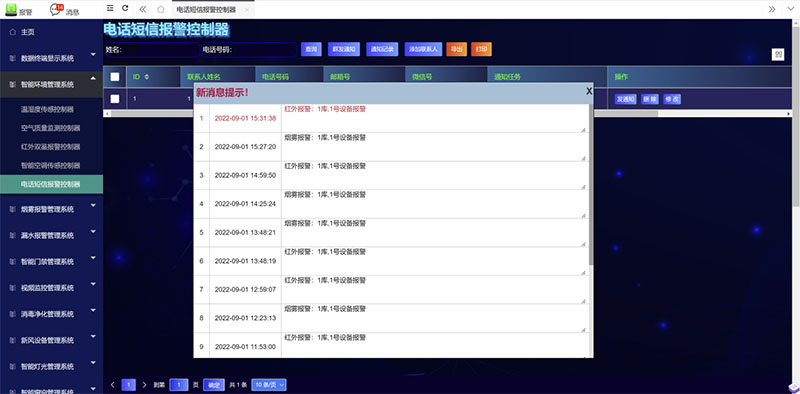Open the 10 条/页 page size dropdown
The width and height of the screenshot is (800, 394).
(269, 385)
